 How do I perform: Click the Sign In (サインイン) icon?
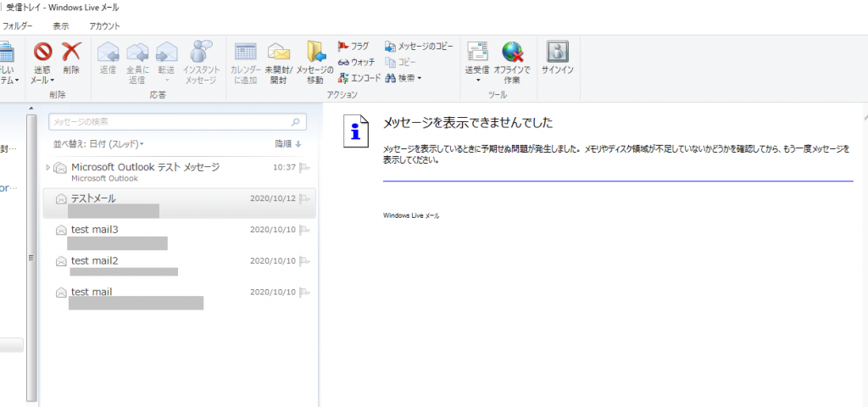[x=558, y=52]
